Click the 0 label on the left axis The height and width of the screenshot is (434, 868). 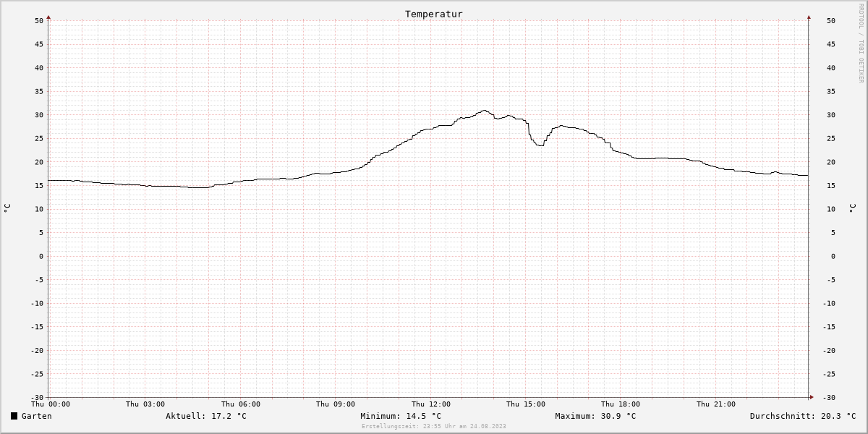[41, 256]
